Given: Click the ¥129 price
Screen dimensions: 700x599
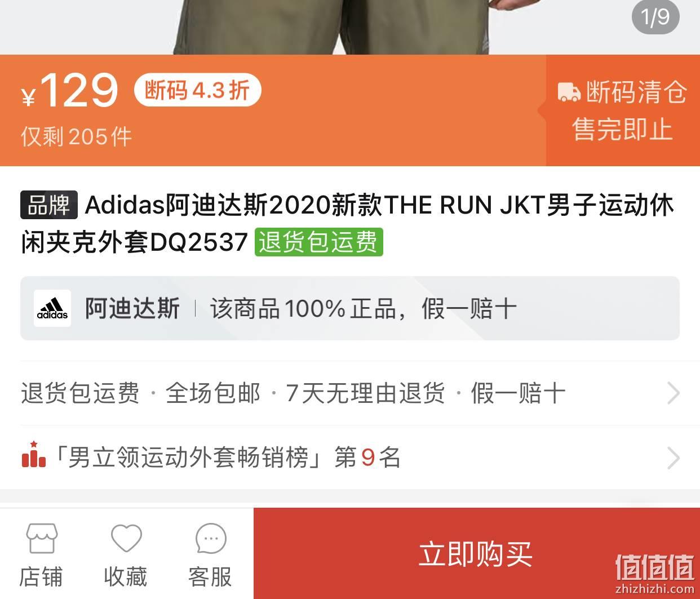Looking at the screenshot, I should [x=70, y=91].
